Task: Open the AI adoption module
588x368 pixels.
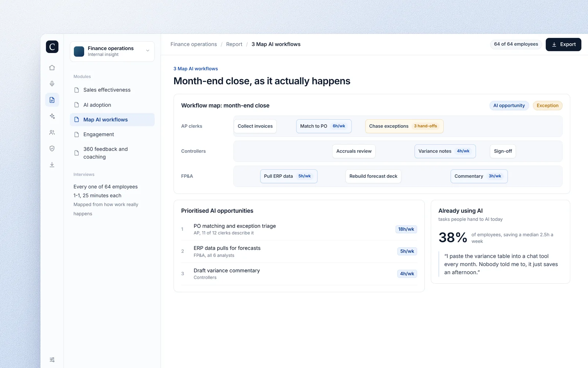Action: tap(112, 105)
